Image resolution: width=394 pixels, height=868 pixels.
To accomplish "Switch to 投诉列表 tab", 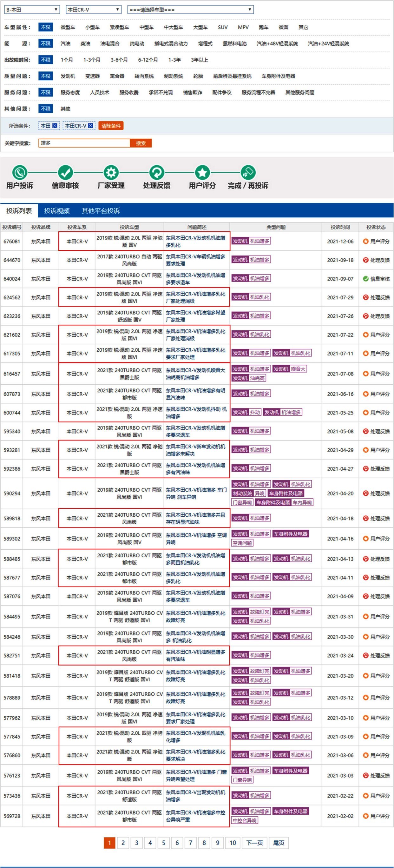I will pos(19,211).
